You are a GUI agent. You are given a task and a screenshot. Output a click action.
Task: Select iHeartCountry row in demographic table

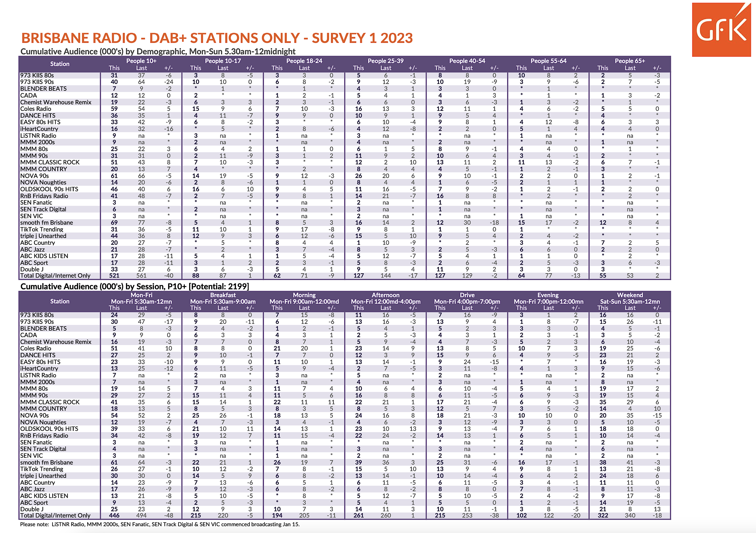click(344, 129)
